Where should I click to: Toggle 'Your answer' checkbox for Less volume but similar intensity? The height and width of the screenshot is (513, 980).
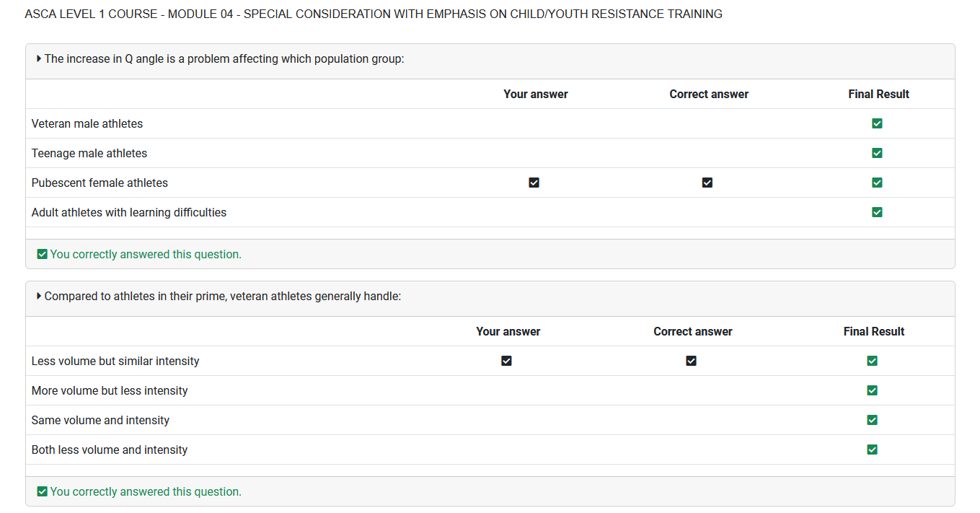(x=506, y=361)
